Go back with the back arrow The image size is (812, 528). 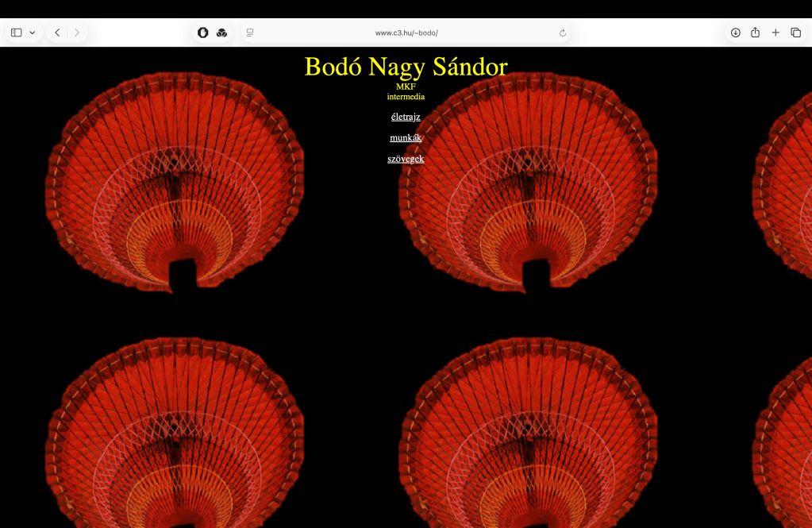(x=57, y=33)
